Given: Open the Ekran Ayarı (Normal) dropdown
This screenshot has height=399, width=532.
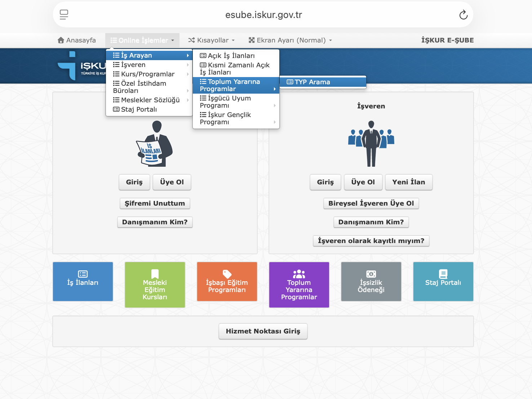Looking at the screenshot, I should tap(290, 40).
